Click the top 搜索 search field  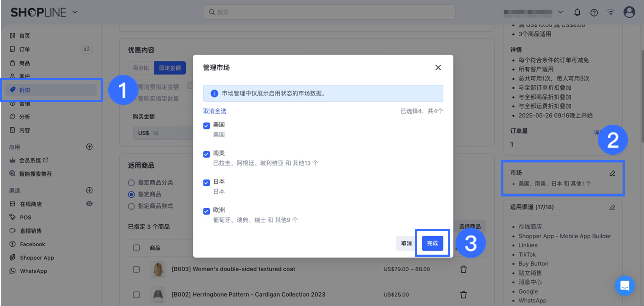[329, 12]
